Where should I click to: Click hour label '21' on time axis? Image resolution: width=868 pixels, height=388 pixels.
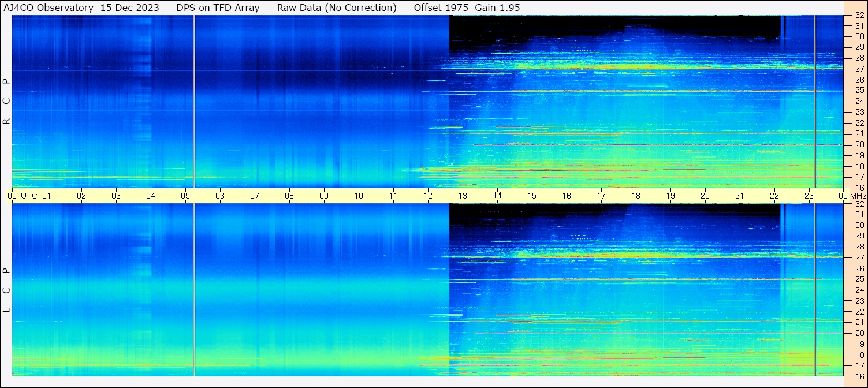740,196
